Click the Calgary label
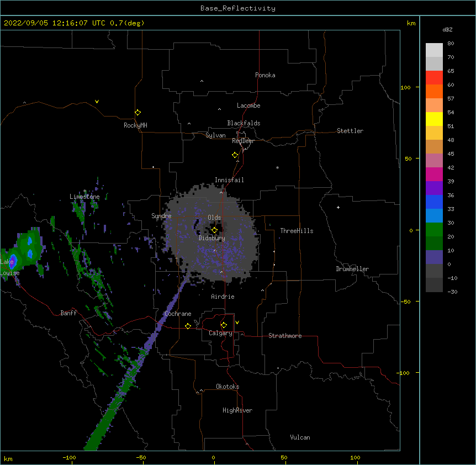This screenshot has width=476, height=465. click(x=220, y=333)
